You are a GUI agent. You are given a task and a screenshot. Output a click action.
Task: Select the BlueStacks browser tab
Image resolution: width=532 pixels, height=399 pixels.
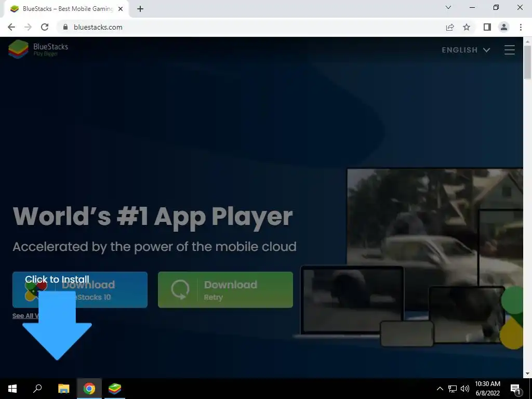(66, 9)
